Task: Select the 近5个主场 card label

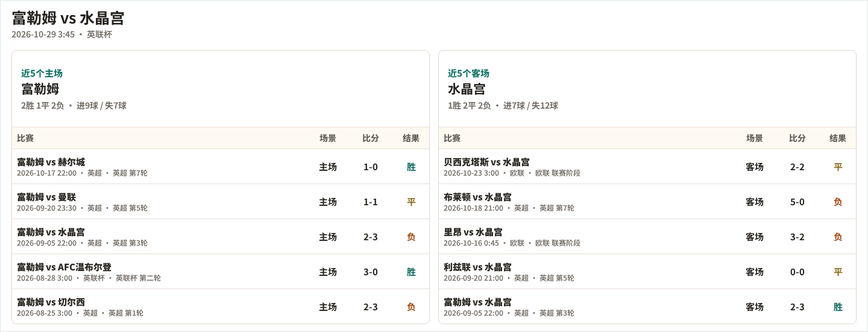Action: 42,73
